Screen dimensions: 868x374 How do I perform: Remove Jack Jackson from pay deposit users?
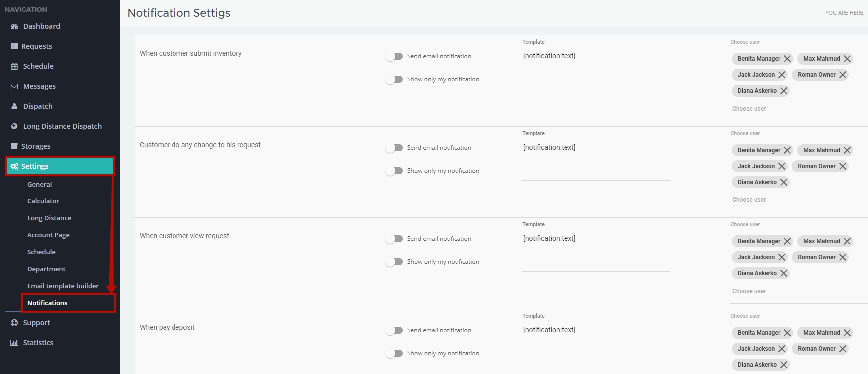782,349
